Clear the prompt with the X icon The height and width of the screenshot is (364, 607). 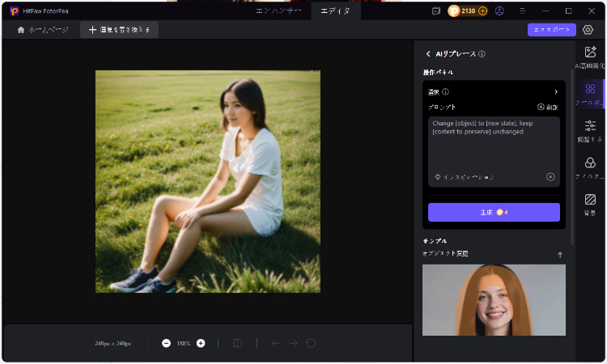point(550,176)
